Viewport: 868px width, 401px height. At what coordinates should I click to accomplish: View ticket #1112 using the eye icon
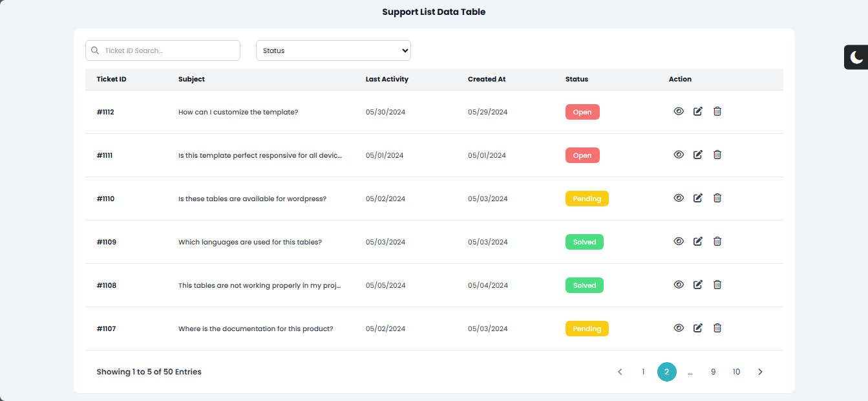point(679,111)
